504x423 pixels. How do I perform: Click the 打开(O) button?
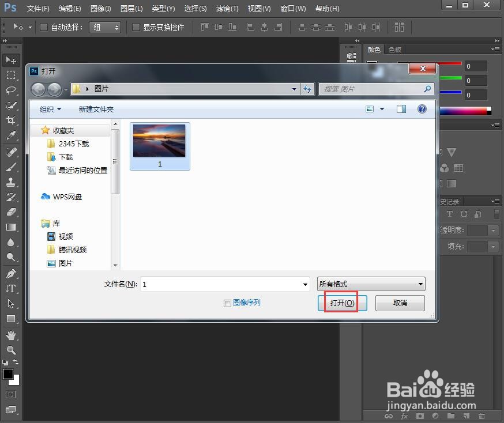coord(343,303)
